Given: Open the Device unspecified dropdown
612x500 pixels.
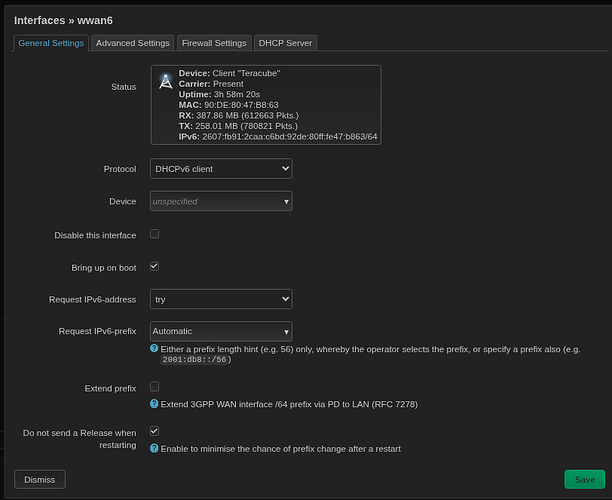Looking at the screenshot, I should [221, 201].
